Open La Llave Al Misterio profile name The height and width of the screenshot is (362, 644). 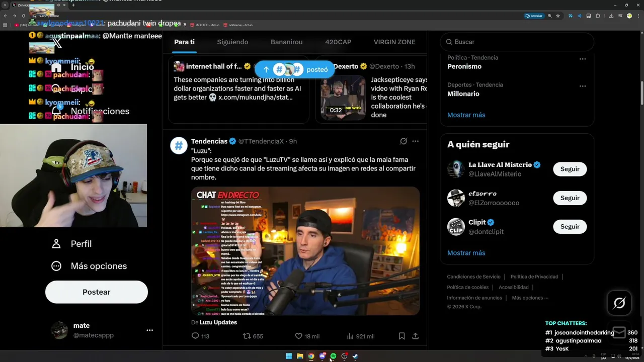[x=500, y=164]
